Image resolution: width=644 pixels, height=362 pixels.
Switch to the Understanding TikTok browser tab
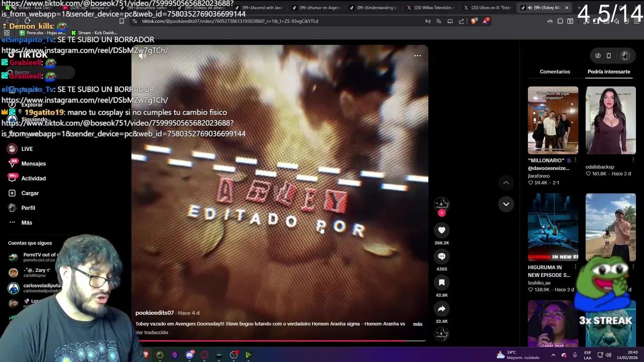click(x=374, y=8)
